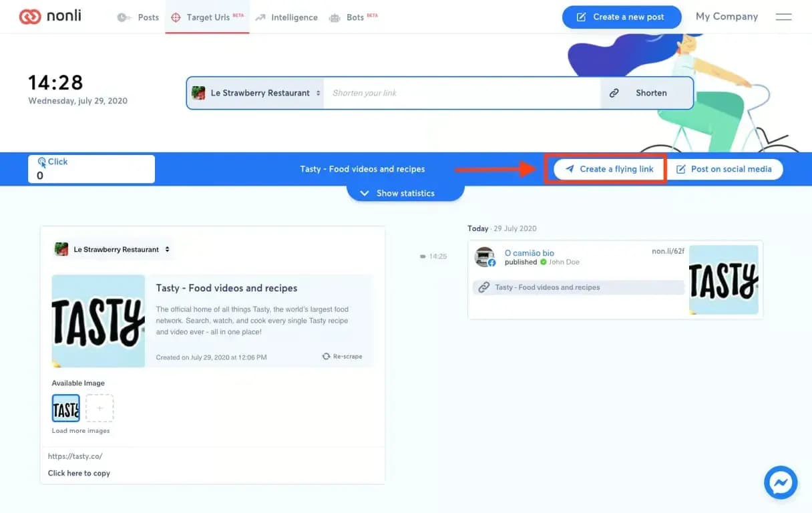The image size is (812, 513).
Task: Click the Create a new post button
Action: [622, 17]
